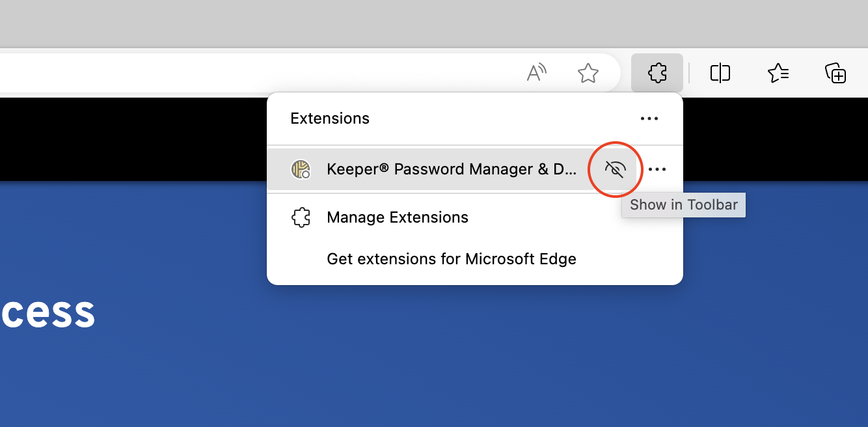
Task: Click the white page heading text
Action: tap(48, 313)
